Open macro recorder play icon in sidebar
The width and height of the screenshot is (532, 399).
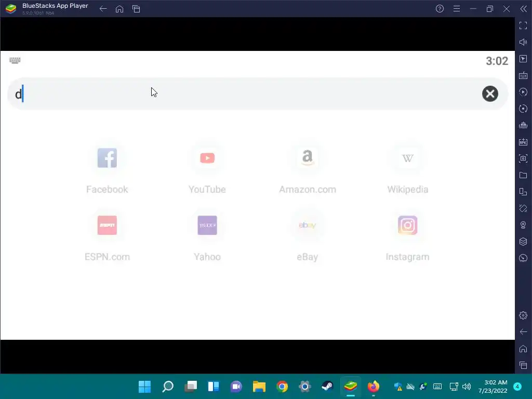coord(523,92)
